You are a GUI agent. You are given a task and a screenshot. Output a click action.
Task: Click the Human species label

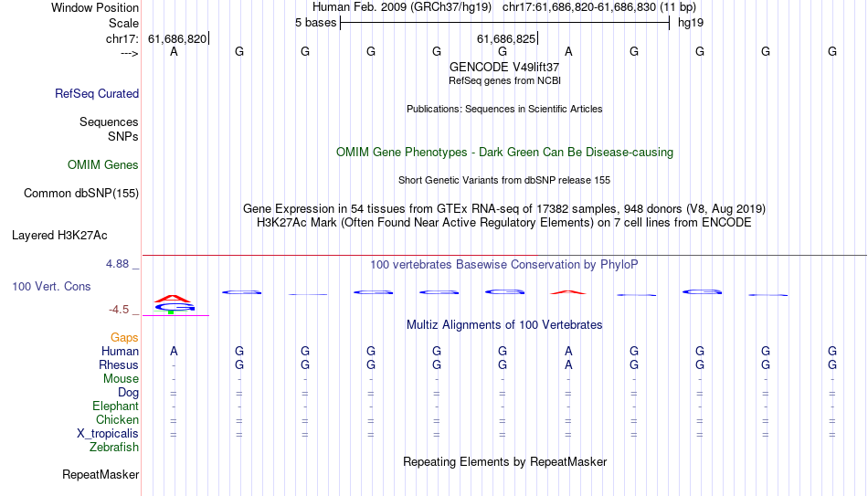tap(120, 352)
